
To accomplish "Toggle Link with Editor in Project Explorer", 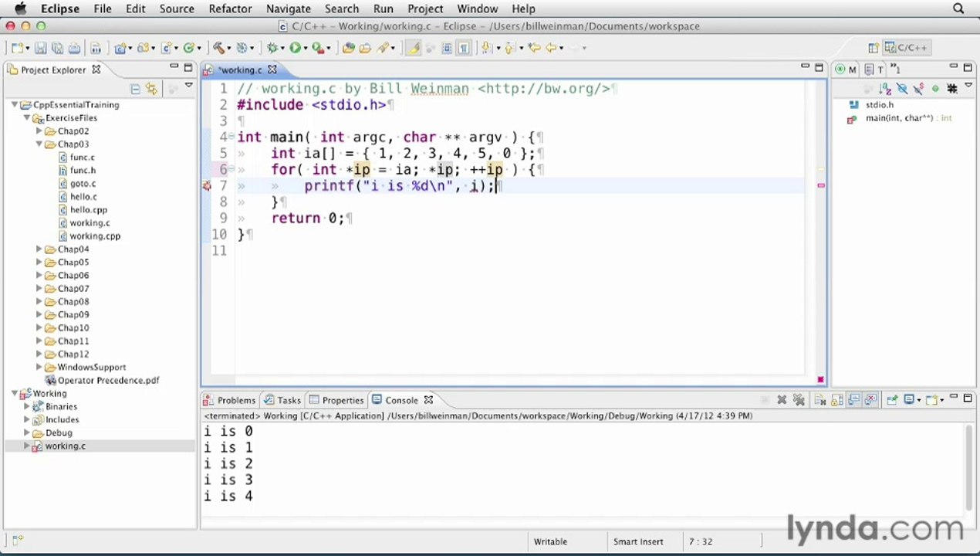I will pos(151,89).
